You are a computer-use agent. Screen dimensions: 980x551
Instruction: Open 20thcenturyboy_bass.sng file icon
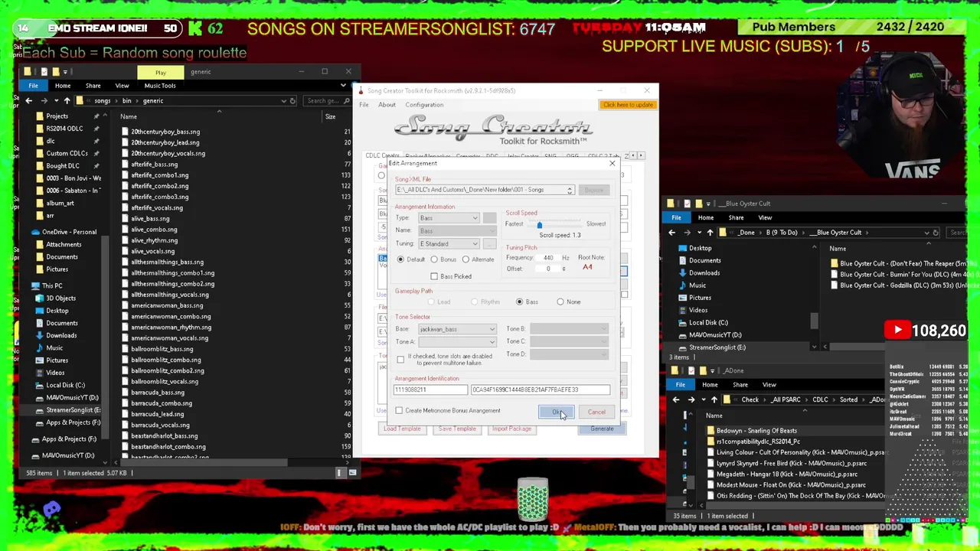(x=126, y=132)
